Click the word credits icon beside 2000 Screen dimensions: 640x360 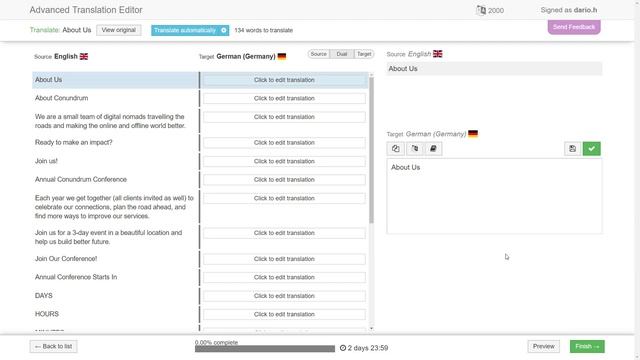481,10
